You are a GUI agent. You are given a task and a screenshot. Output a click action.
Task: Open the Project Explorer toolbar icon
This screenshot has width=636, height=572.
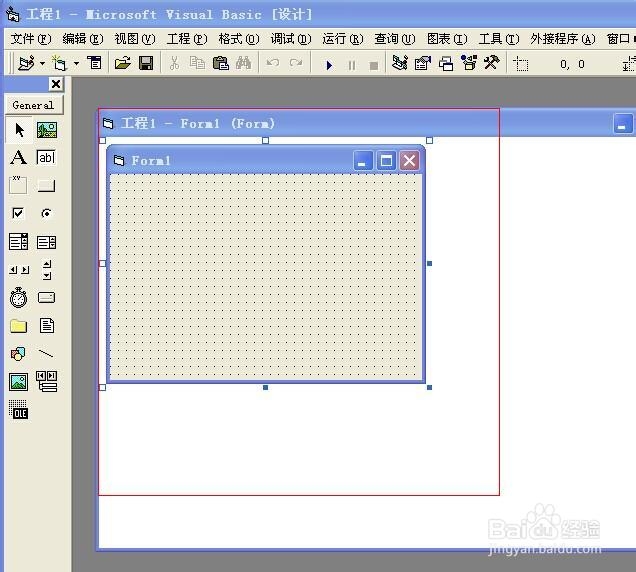(x=400, y=63)
